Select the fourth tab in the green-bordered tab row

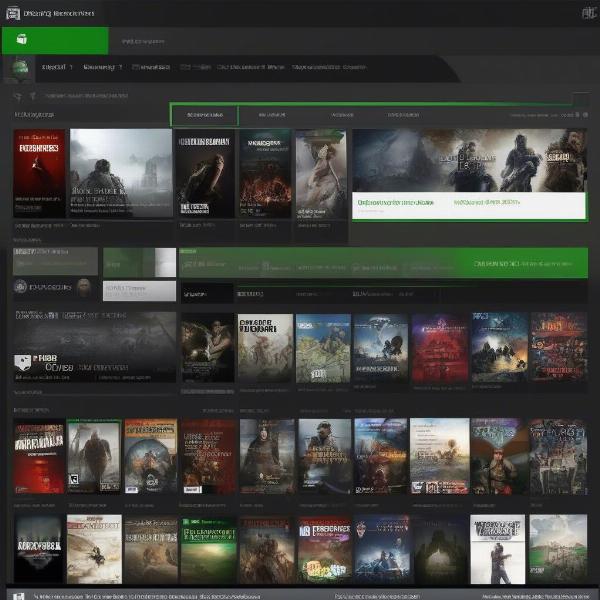click(x=403, y=115)
